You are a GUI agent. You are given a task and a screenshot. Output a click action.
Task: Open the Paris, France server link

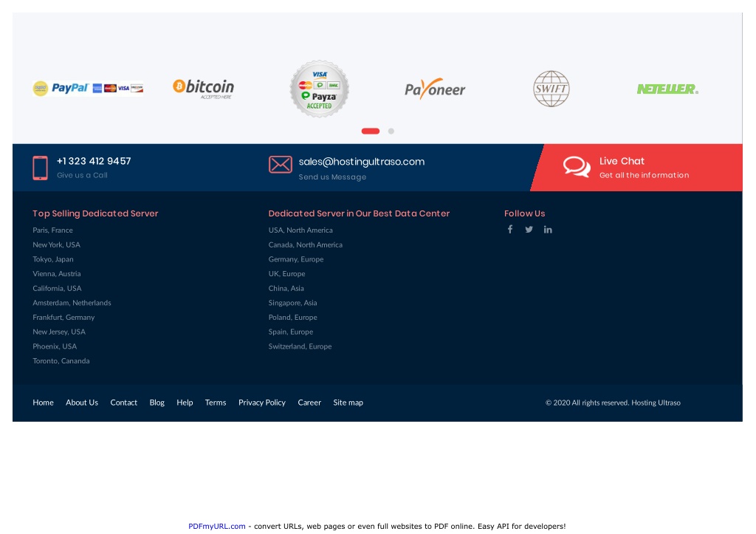52,230
